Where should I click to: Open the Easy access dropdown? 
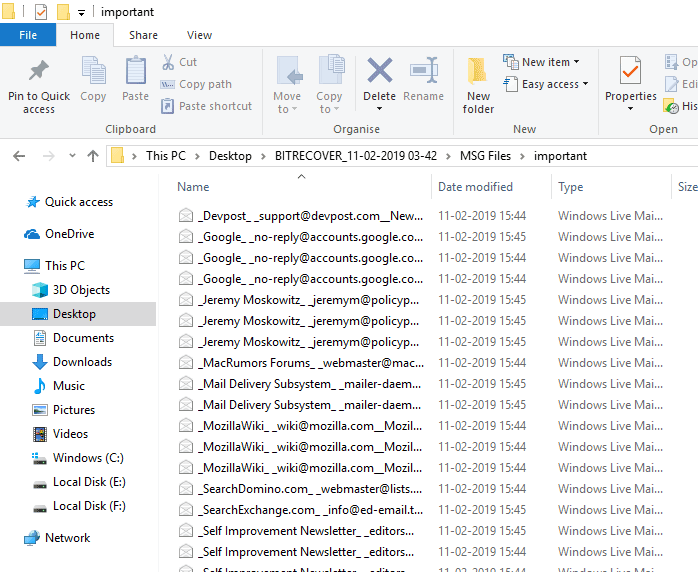pos(546,84)
